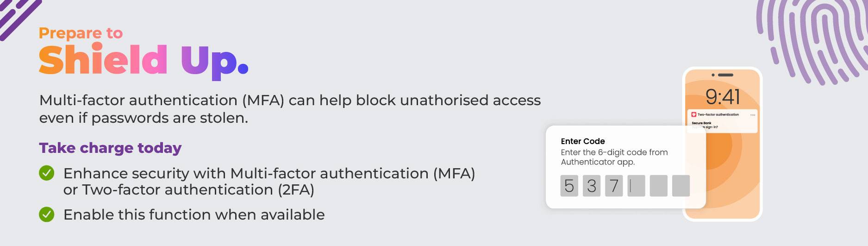The image size is (868, 246).
Task: Select the code box containing digit 3
Action: [592, 186]
